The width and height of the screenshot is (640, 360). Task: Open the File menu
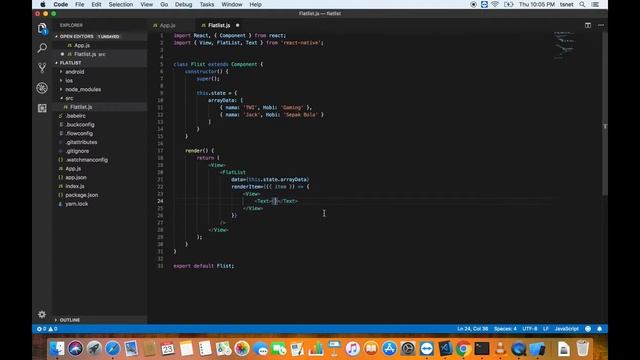(x=80, y=4)
